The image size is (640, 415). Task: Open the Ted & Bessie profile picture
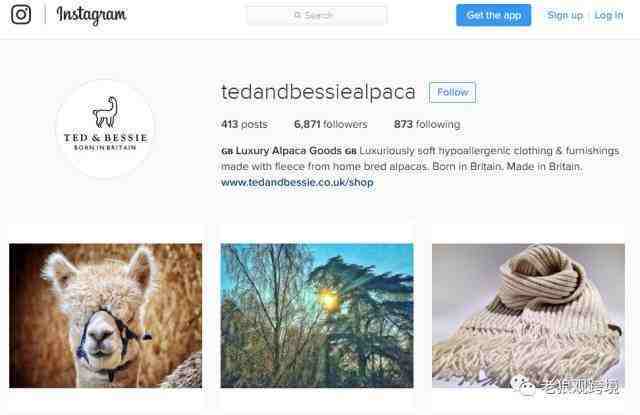[105, 129]
